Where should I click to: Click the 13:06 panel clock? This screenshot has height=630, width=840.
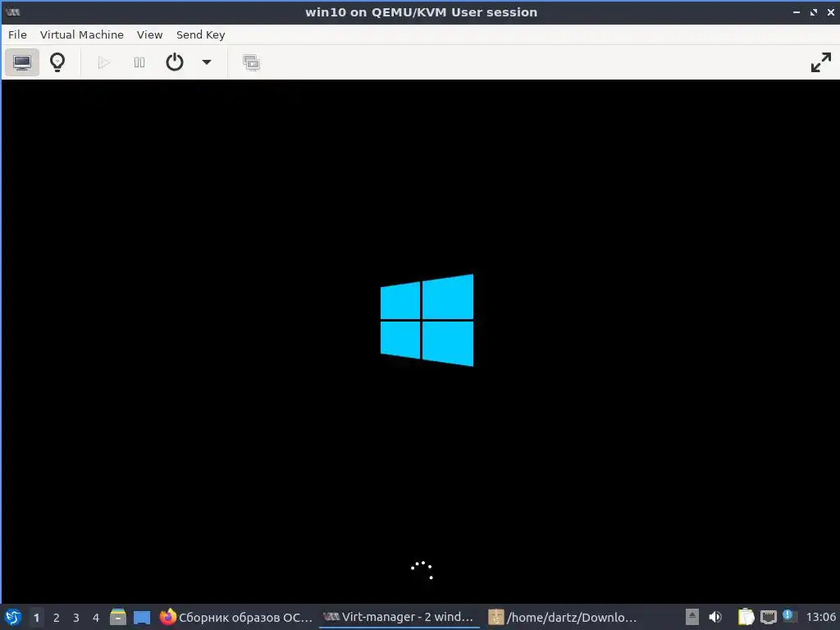pos(820,617)
